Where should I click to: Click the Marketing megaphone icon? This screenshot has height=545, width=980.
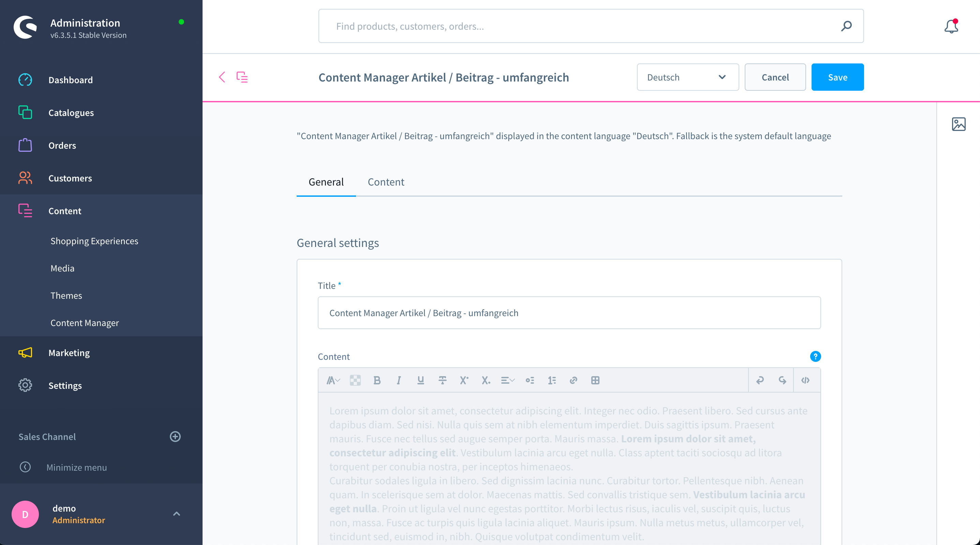tap(25, 353)
